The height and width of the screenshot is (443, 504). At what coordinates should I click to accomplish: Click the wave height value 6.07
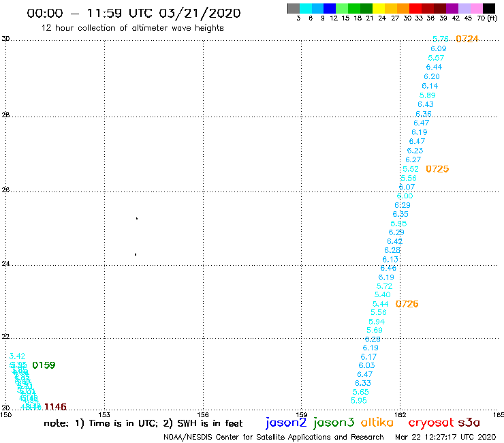407,187
